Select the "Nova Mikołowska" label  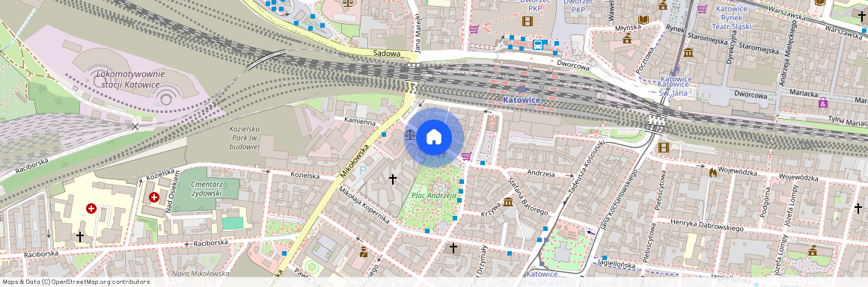click(x=201, y=274)
